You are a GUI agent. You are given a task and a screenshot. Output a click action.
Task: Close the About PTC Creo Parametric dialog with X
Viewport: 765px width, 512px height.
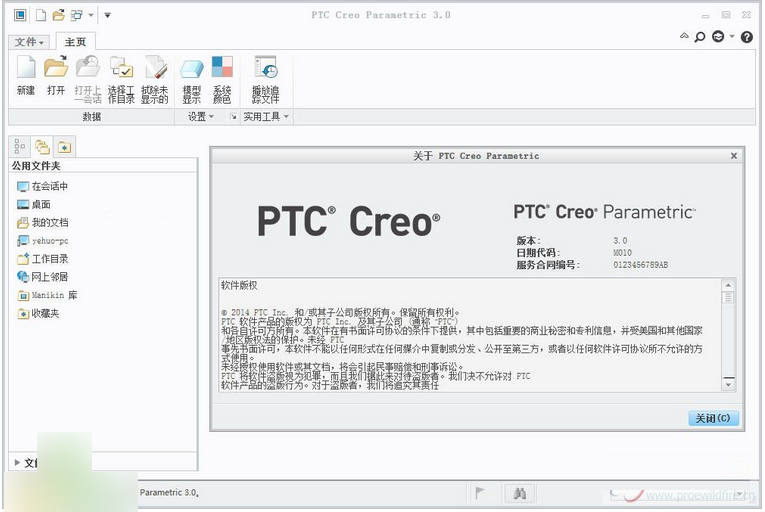pos(734,156)
